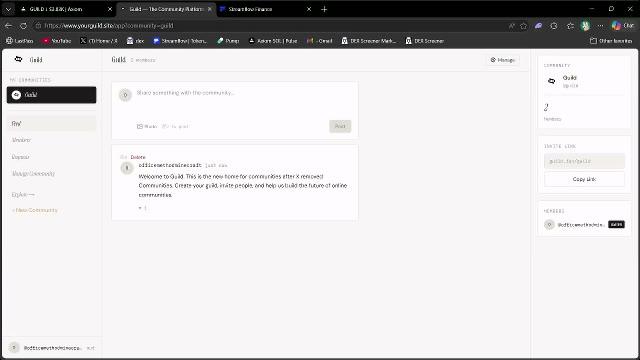Click the Copy Link button

584,179
